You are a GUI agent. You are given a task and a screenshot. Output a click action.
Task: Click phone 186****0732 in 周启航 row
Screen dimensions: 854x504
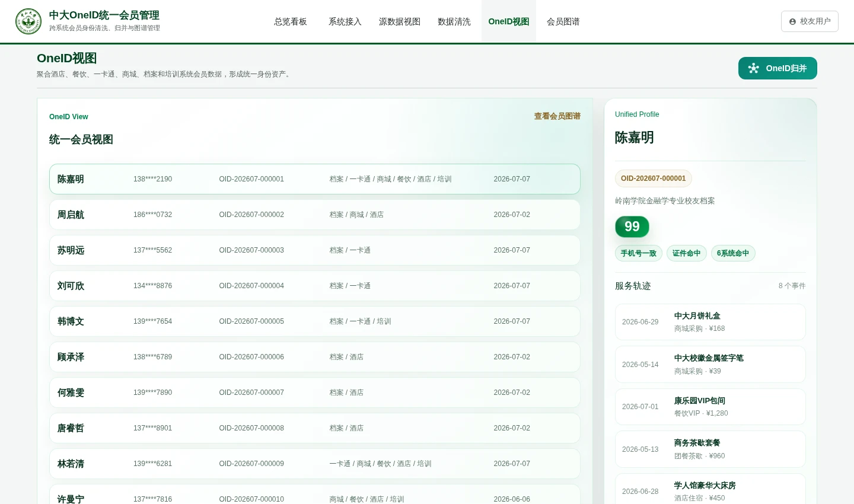click(152, 215)
